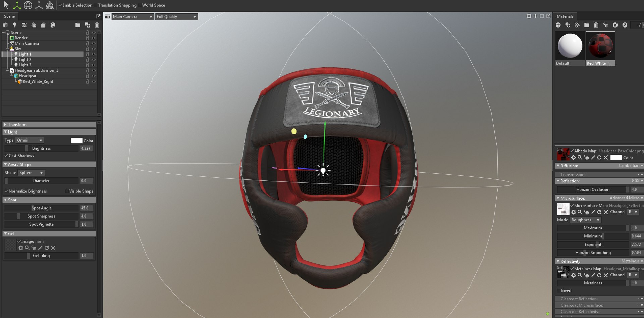This screenshot has height=318, width=644.
Task: Select Light 3 in scene tree
Action: tap(25, 65)
